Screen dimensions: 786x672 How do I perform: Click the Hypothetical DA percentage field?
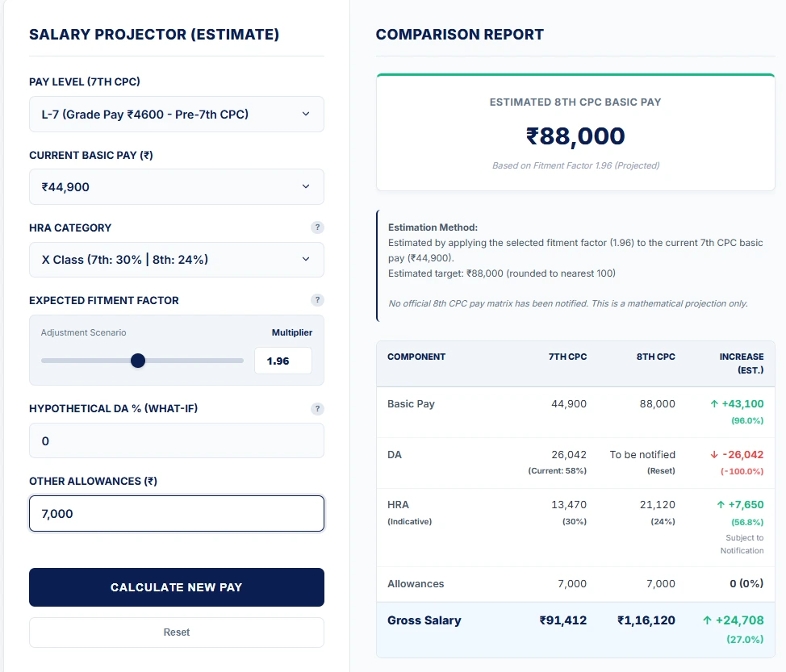tap(176, 440)
